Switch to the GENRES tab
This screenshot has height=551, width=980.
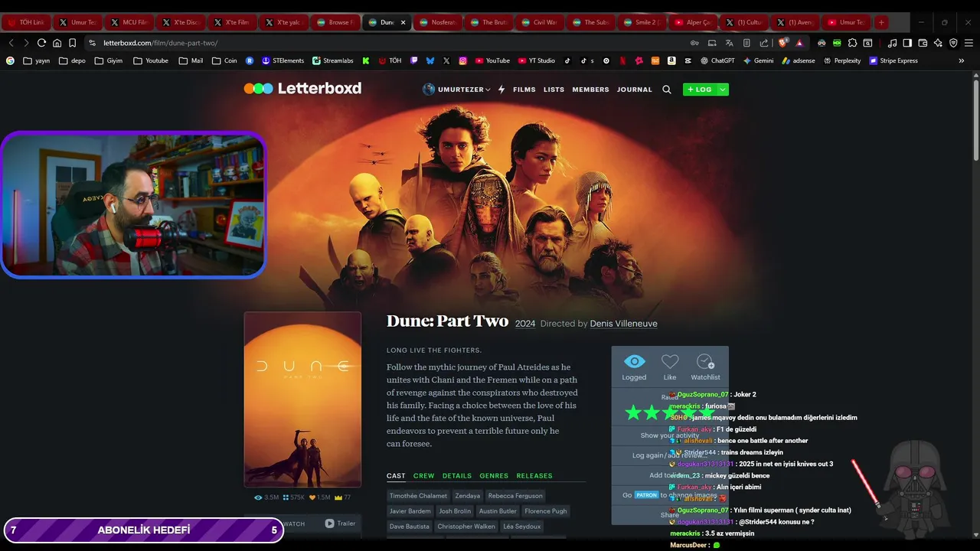(x=494, y=476)
